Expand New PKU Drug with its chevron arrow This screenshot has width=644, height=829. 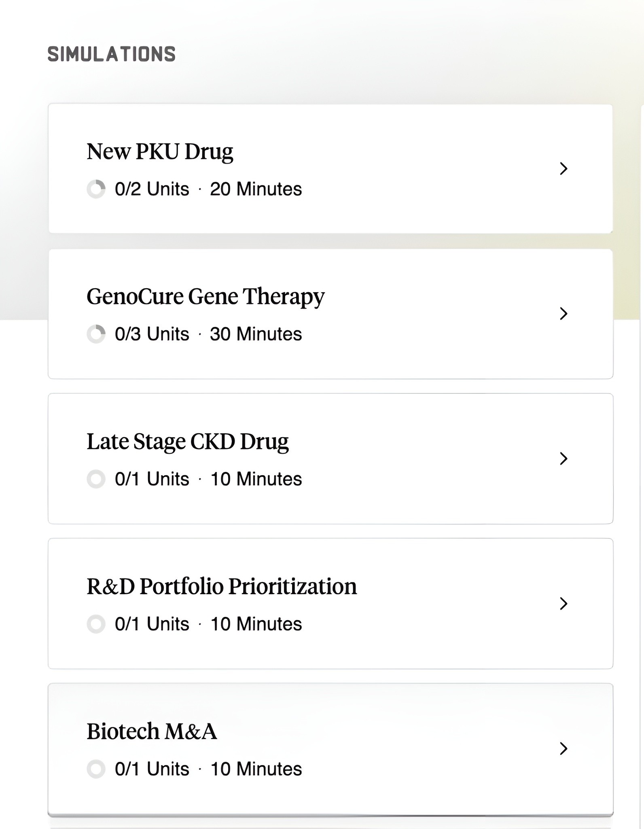pyautogui.click(x=563, y=168)
